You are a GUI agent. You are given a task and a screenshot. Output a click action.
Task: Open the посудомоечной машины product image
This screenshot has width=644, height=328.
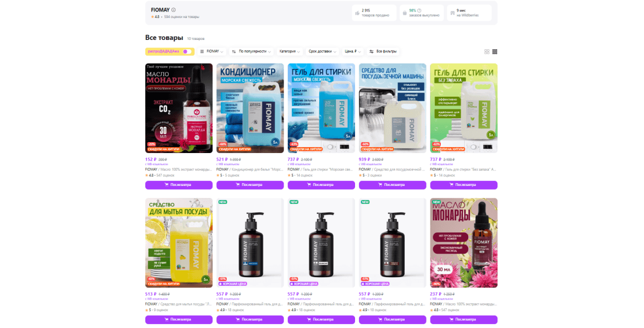(x=392, y=108)
